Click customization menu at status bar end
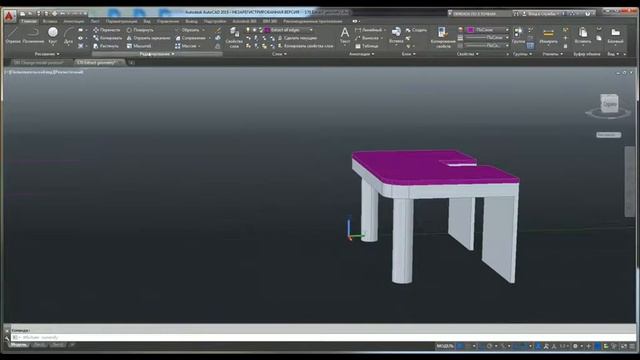The height and width of the screenshot is (360, 640). (x=632, y=346)
